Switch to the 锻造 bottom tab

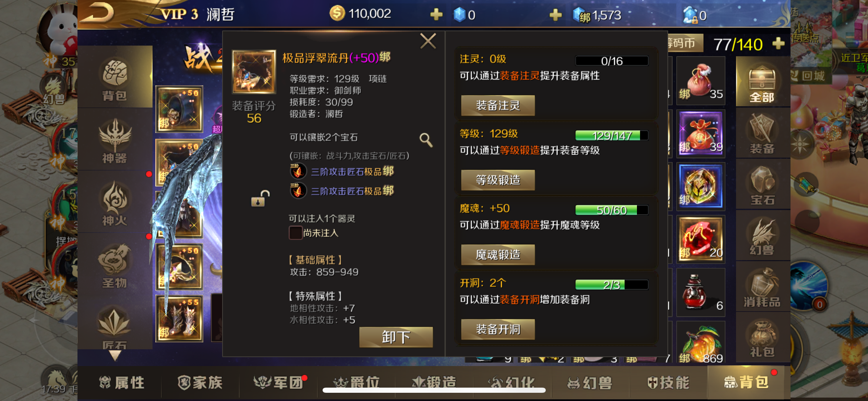click(434, 382)
